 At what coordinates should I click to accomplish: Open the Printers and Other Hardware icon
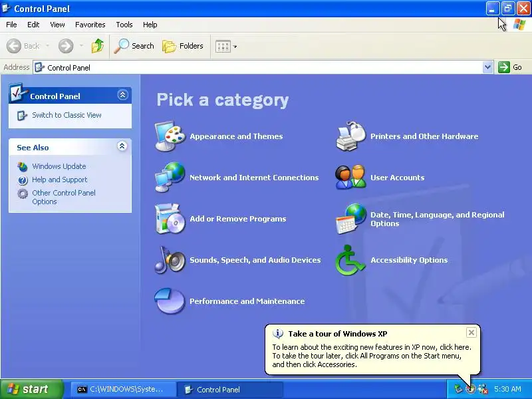pyautogui.click(x=351, y=136)
